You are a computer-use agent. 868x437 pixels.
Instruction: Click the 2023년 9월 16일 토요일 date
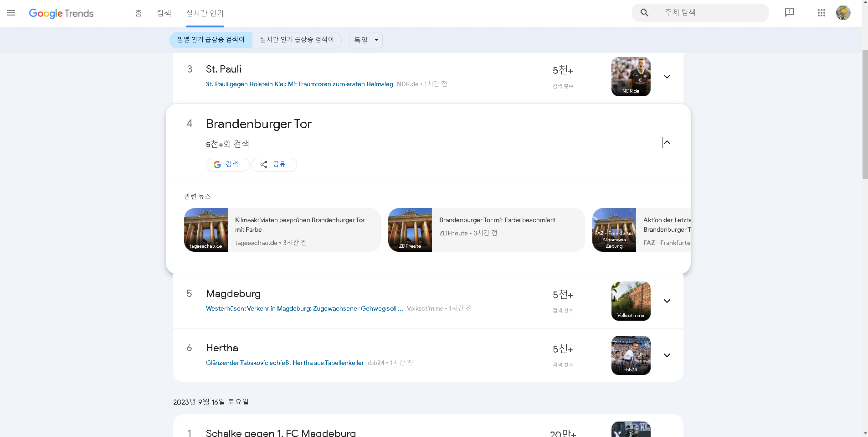tap(211, 402)
